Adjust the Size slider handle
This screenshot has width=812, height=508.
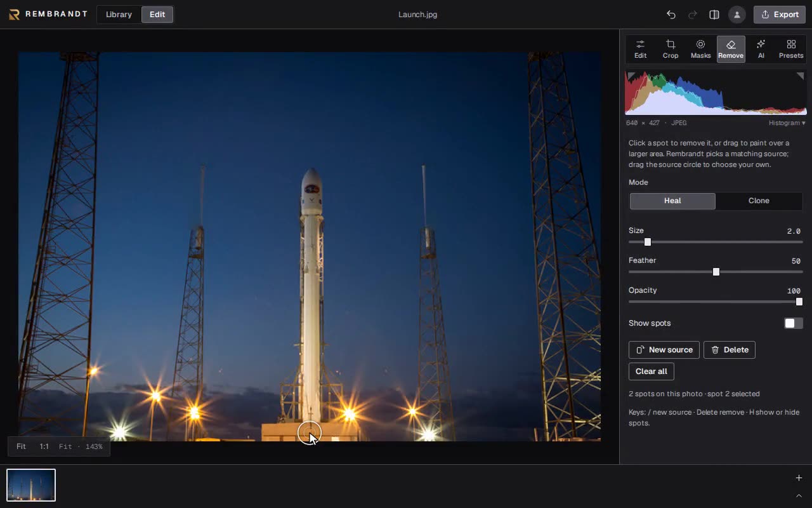click(648, 242)
